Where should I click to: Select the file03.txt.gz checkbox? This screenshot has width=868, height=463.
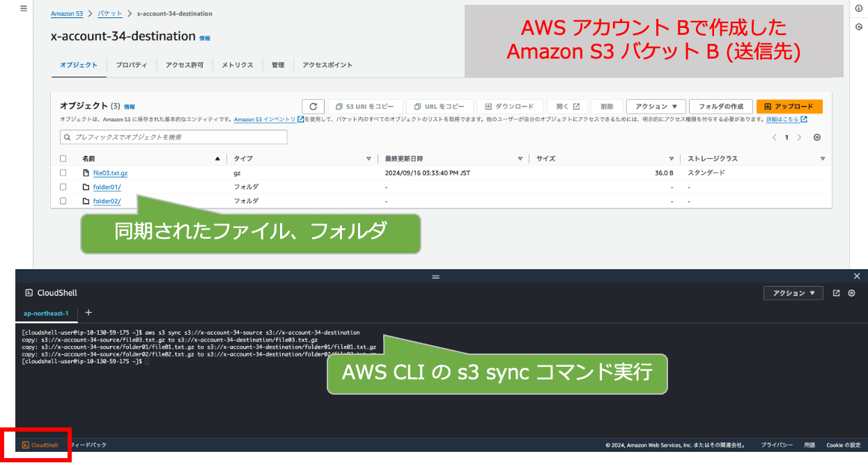63,172
